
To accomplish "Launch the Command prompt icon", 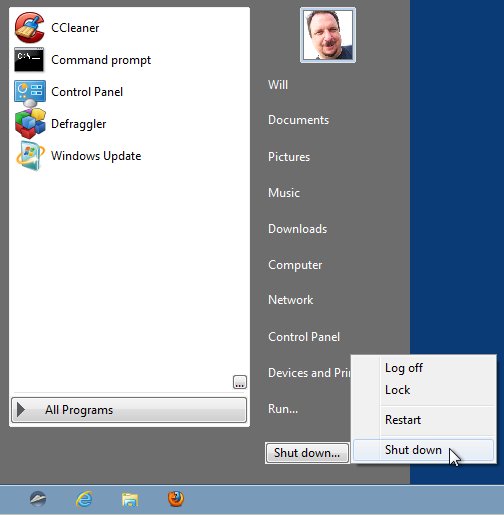I will click(29, 60).
